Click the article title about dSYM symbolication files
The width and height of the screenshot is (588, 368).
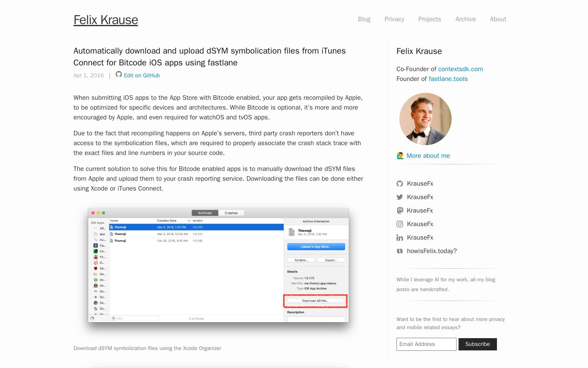[x=209, y=57]
